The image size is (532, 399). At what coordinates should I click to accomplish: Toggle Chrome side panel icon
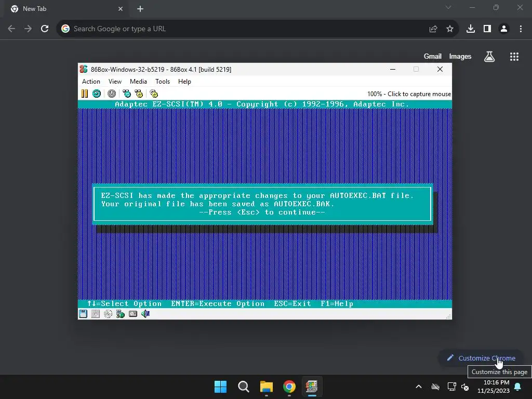[487, 29]
